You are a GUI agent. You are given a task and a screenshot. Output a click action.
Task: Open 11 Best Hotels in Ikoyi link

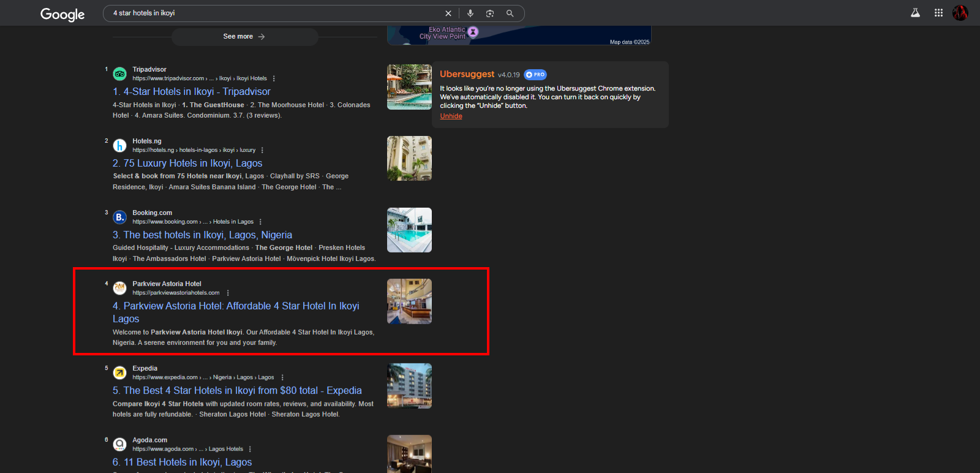(183, 463)
